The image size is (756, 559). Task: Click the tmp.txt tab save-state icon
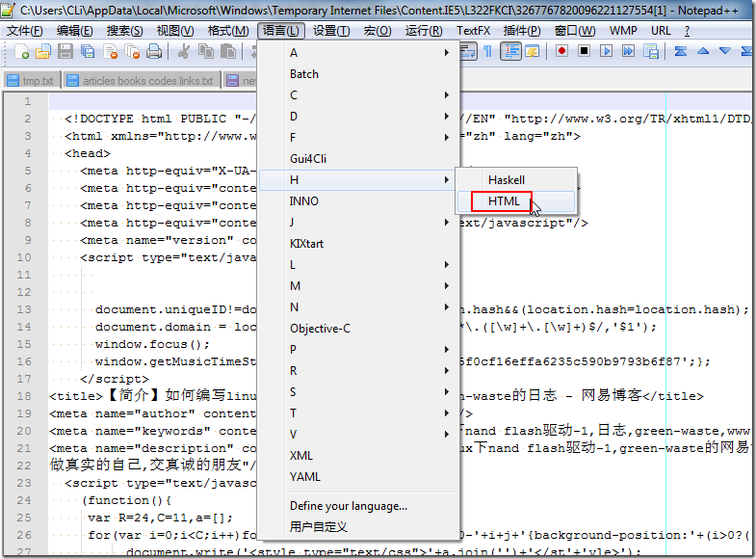point(13,81)
